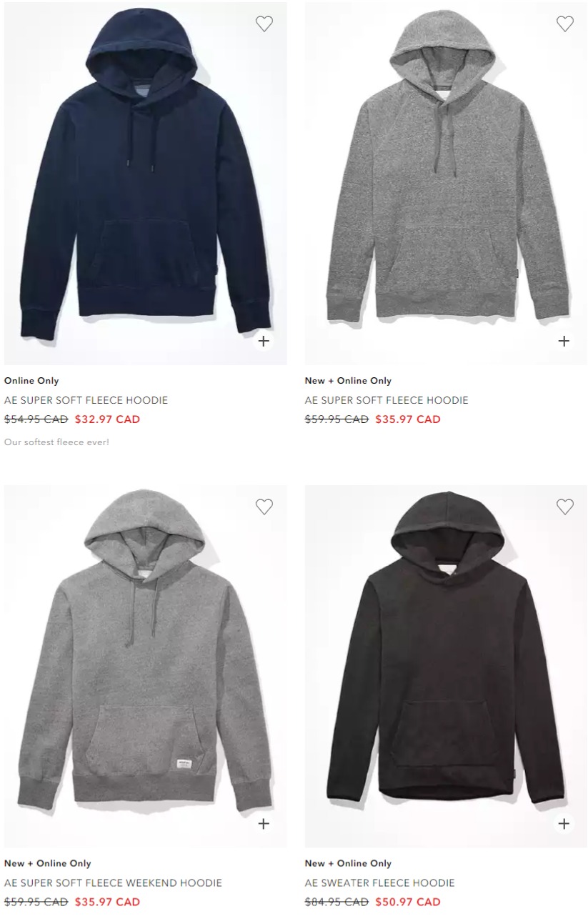Open AE Super Soft Fleece Hoodie priced $35.97
This screenshot has height=916, width=588.
click(x=387, y=400)
